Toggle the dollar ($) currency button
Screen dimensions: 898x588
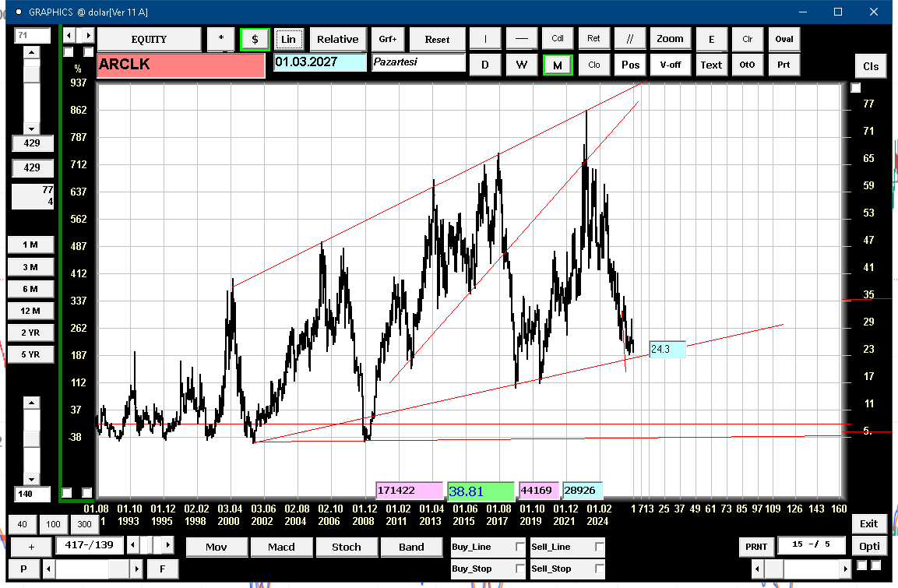pyautogui.click(x=255, y=39)
